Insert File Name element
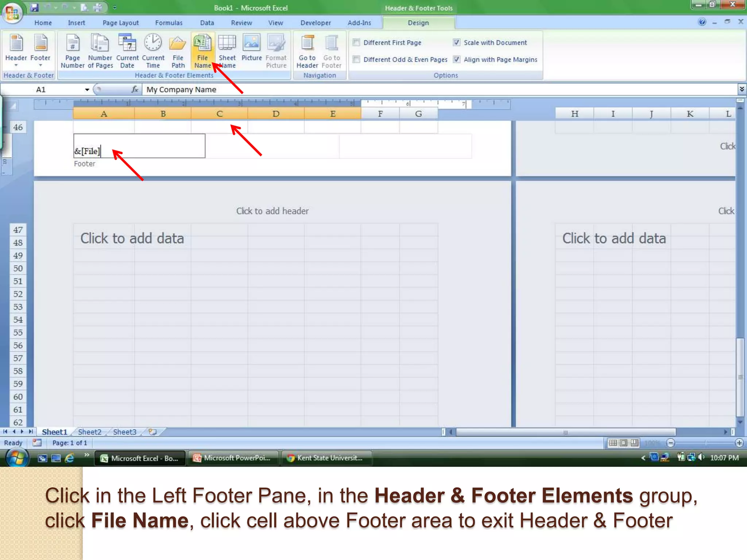Viewport: 747px width, 560px height. click(x=202, y=51)
